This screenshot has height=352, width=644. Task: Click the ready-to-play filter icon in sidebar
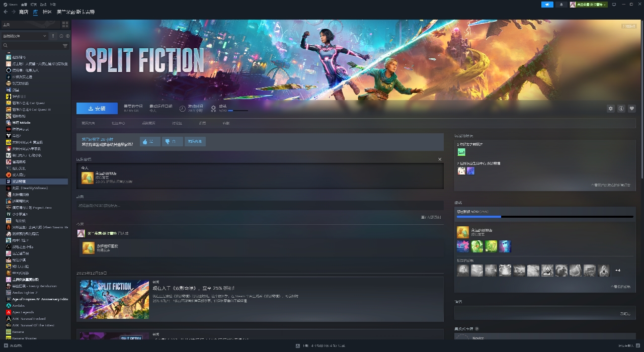[66, 36]
